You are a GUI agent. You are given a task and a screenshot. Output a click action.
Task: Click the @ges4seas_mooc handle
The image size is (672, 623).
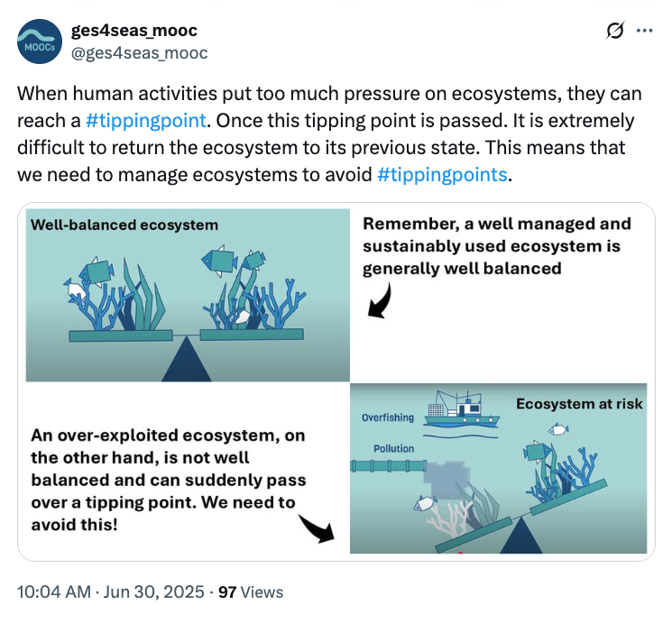[139, 53]
